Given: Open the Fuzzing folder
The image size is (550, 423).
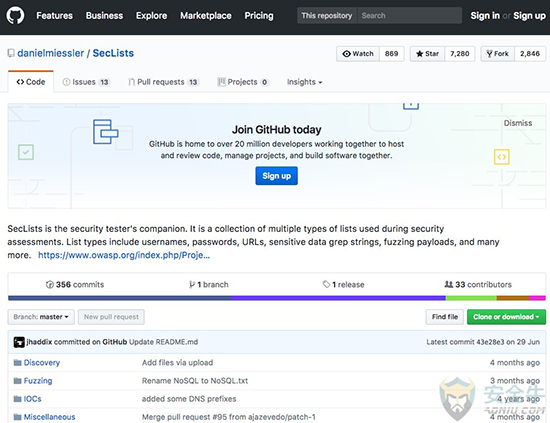Looking at the screenshot, I should coord(38,381).
